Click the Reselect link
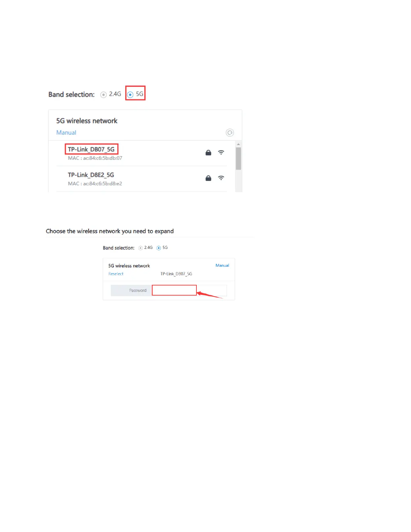411x532 pixels. tap(116, 274)
